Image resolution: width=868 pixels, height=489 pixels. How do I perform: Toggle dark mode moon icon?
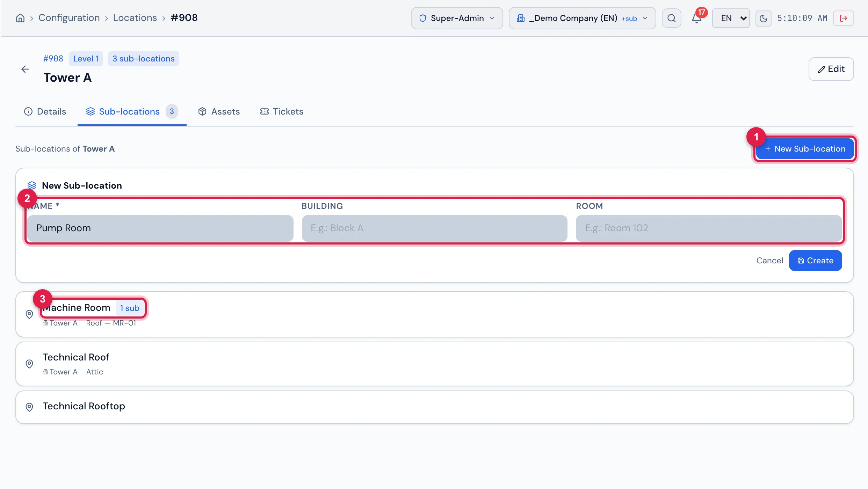[763, 18]
